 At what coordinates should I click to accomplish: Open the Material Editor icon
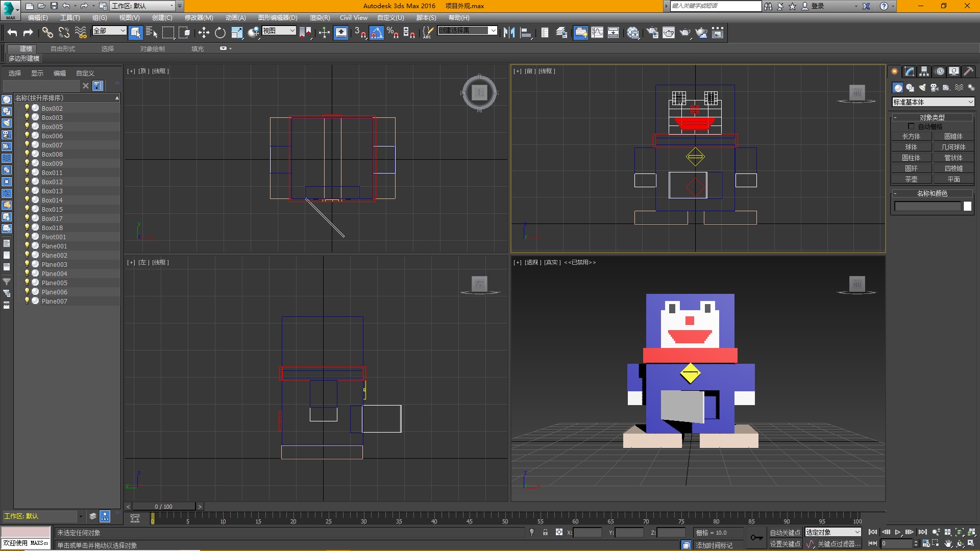tap(633, 33)
